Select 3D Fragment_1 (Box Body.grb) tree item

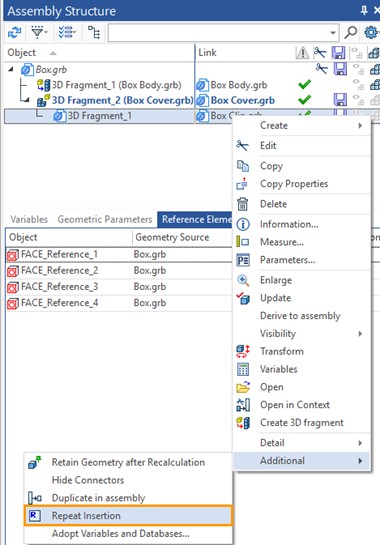coord(116,85)
